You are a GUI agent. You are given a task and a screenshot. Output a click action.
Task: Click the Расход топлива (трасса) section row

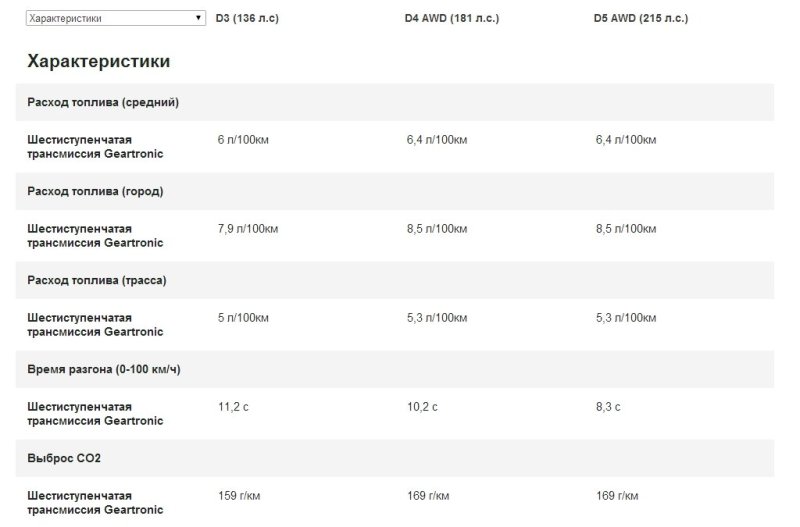click(x=96, y=280)
